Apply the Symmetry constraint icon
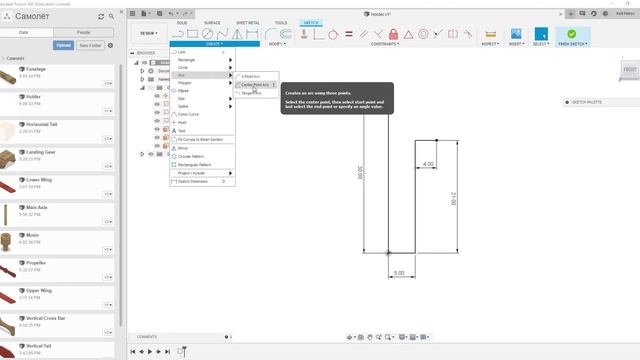The image size is (640, 360). [453, 34]
